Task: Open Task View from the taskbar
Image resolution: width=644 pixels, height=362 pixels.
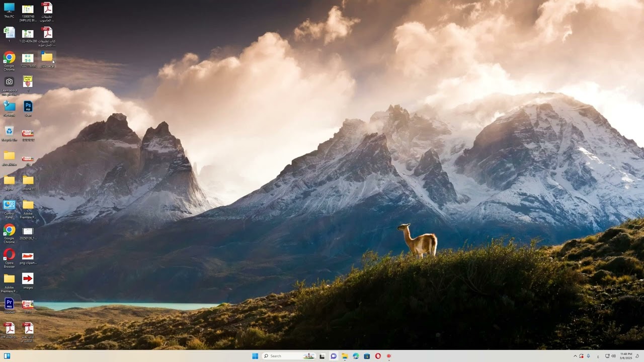Action: click(x=322, y=356)
